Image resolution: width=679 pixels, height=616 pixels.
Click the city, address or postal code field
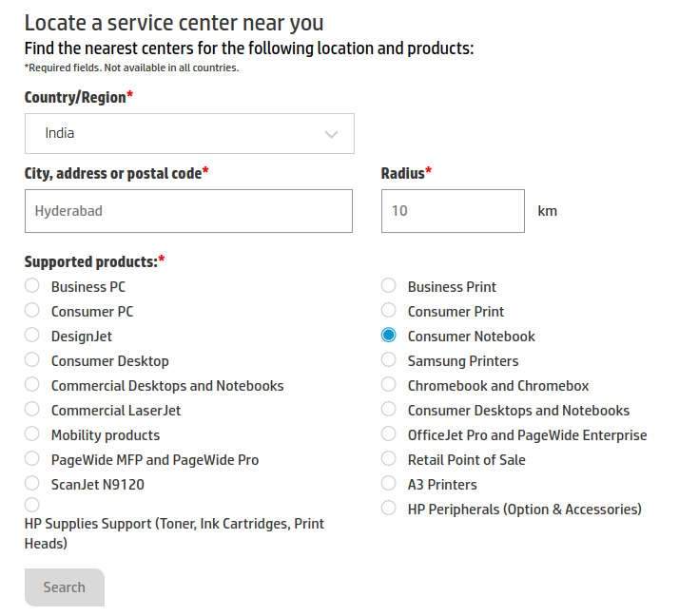coord(188,211)
